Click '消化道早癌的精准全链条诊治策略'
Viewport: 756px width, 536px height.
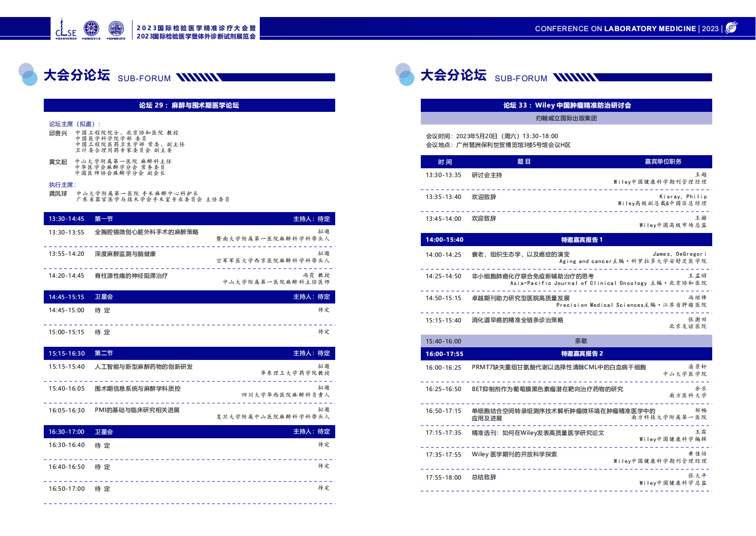(x=517, y=320)
